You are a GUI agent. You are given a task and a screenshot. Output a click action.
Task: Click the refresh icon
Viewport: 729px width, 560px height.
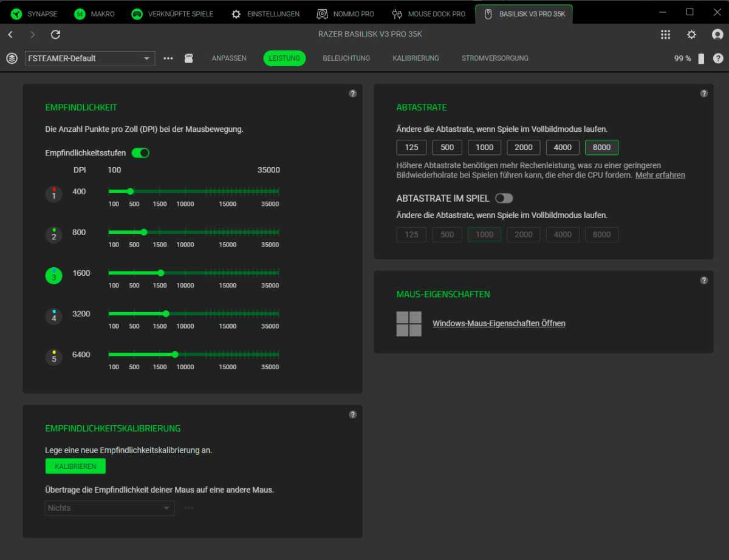55,35
